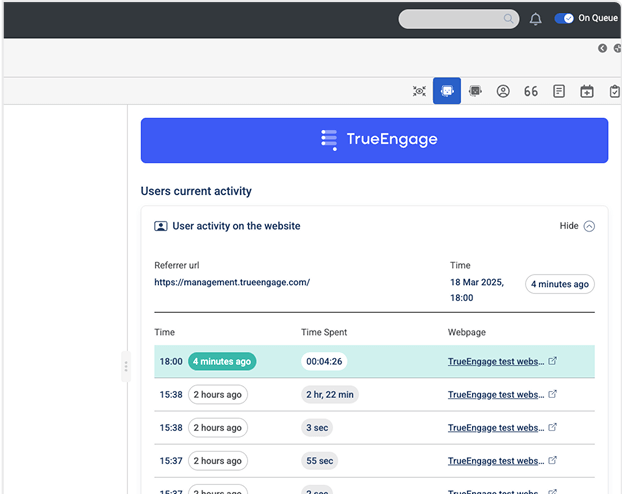Click the TrueEngage banner
Viewport: 622px width, 494px height.
(374, 140)
